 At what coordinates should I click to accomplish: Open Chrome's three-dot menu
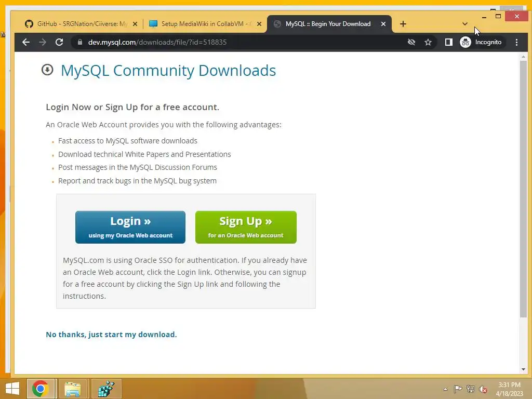[x=516, y=42]
